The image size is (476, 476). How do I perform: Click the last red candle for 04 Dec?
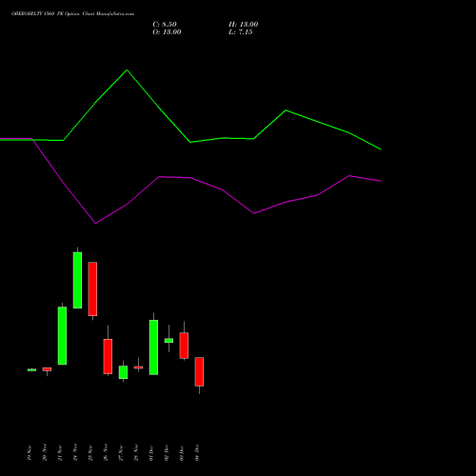[199, 371]
